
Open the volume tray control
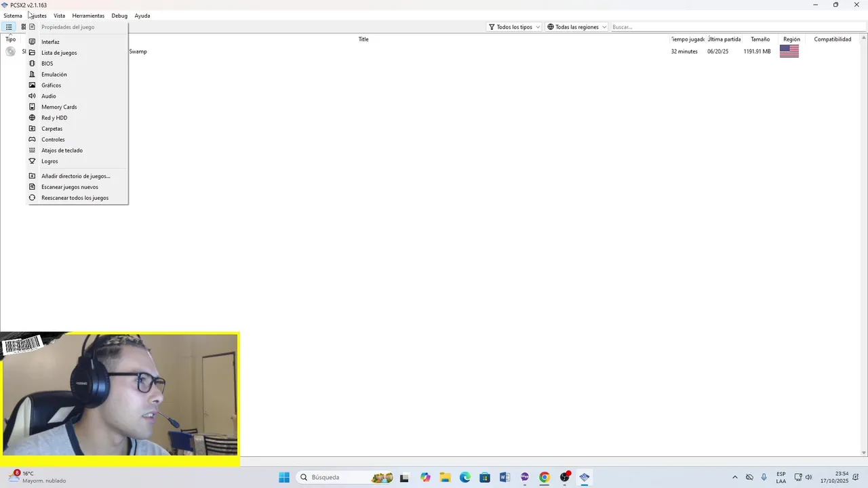(808, 477)
